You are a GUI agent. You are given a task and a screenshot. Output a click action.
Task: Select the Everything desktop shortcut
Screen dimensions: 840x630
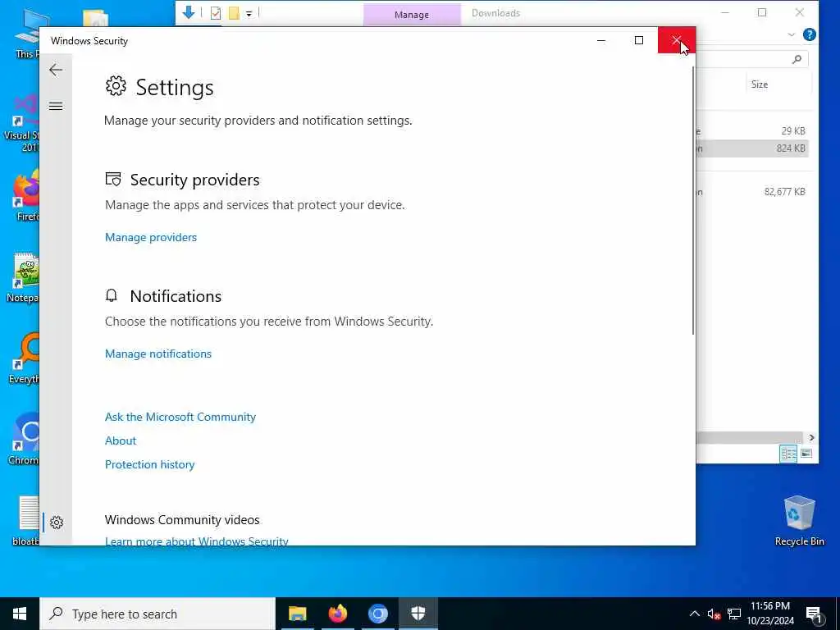click(24, 359)
